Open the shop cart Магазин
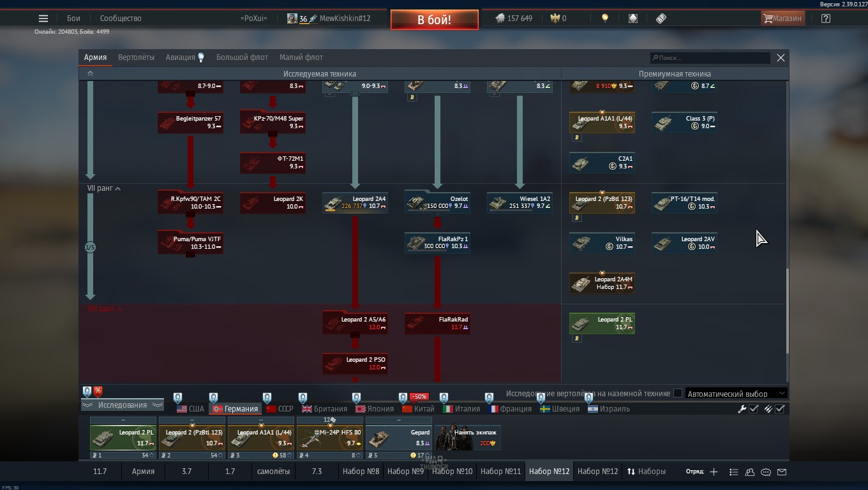The image size is (868, 490). 782,19
